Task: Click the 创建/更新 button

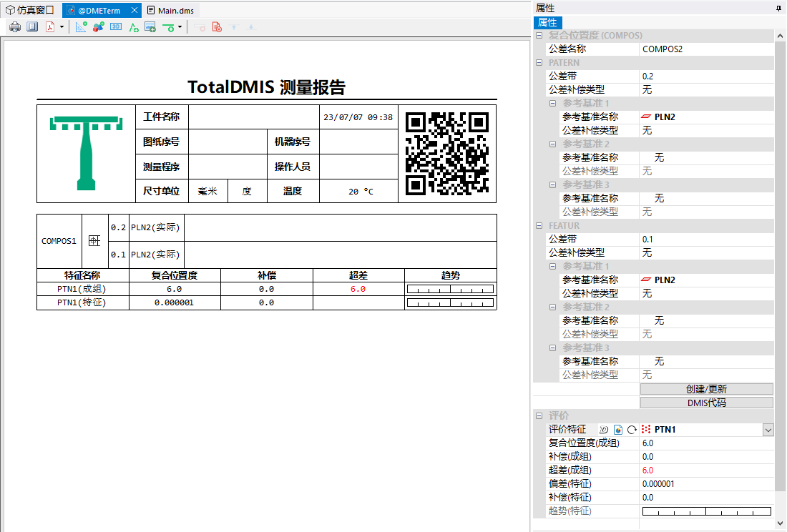Action: pos(706,389)
